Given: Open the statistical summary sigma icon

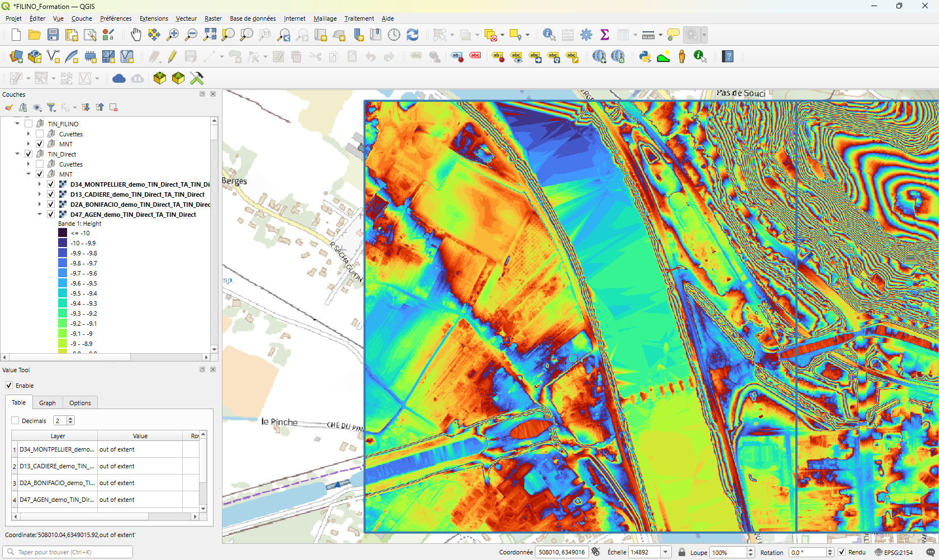Looking at the screenshot, I should [605, 35].
